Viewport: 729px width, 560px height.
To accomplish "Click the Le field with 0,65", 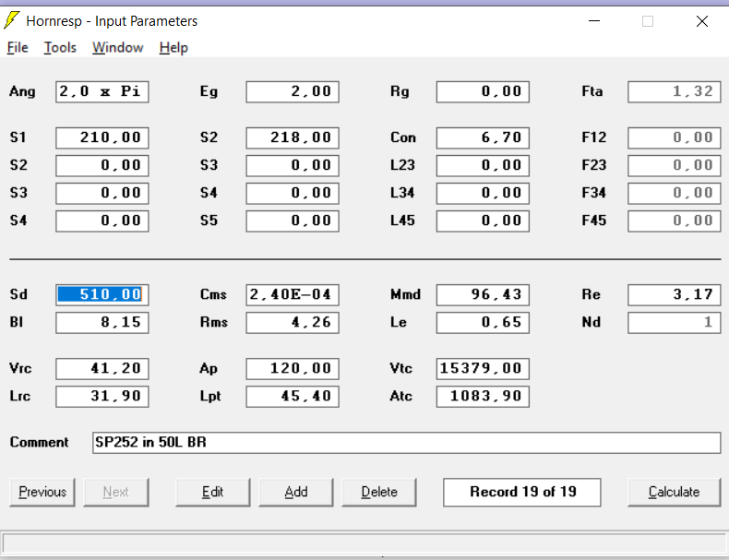I will pyautogui.click(x=483, y=323).
